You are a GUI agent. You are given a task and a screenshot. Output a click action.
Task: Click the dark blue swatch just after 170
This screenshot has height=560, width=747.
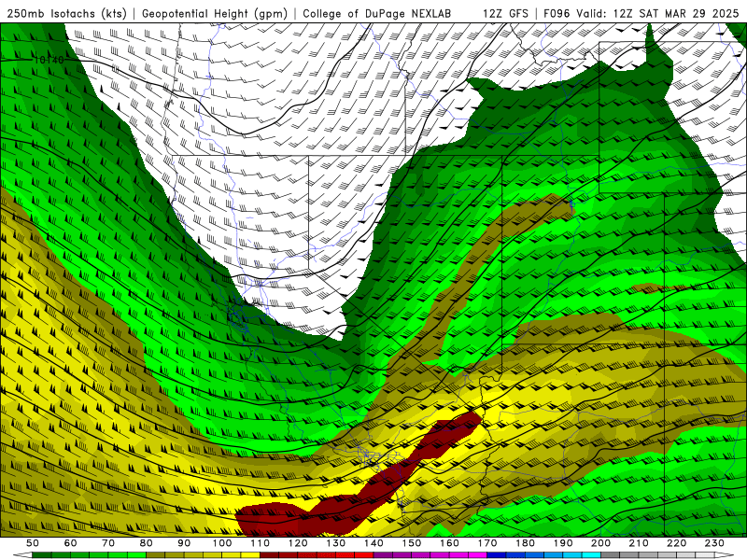click(496, 555)
